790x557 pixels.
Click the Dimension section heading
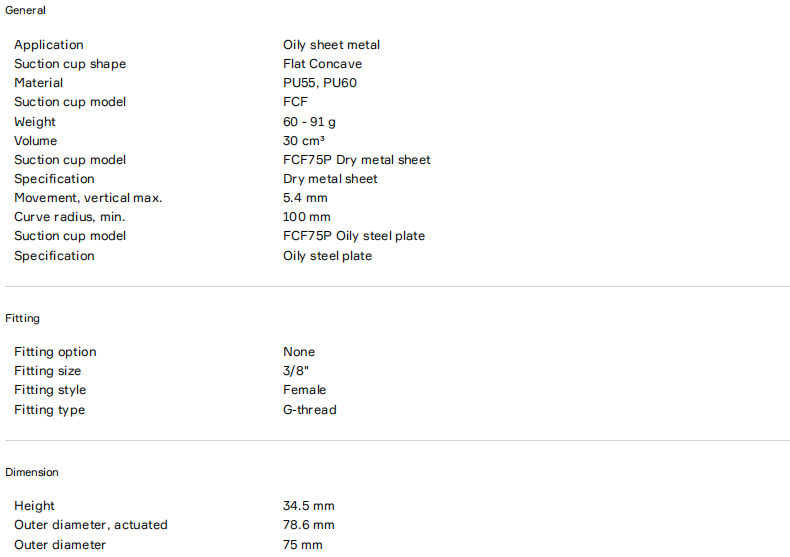[x=32, y=472]
